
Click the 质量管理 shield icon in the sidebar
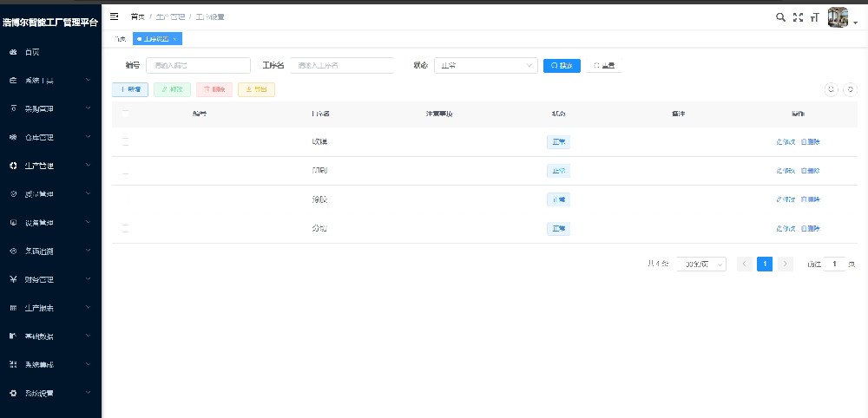click(x=13, y=194)
